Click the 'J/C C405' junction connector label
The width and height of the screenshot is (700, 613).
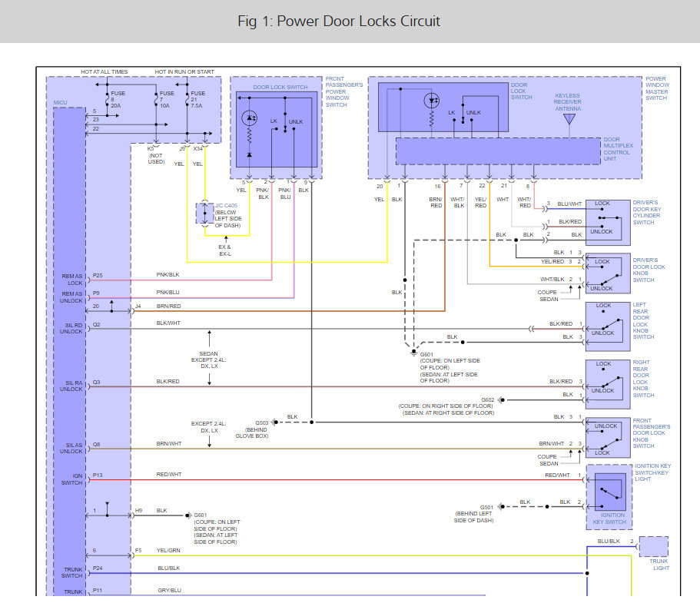[x=227, y=206]
